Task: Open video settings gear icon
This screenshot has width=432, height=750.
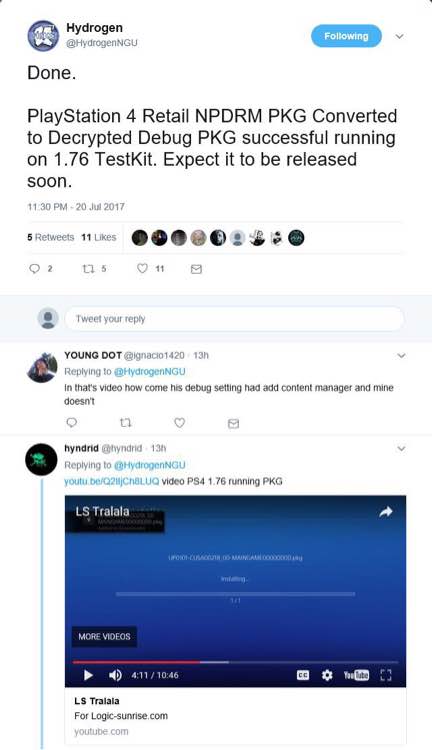Action: click(327, 675)
